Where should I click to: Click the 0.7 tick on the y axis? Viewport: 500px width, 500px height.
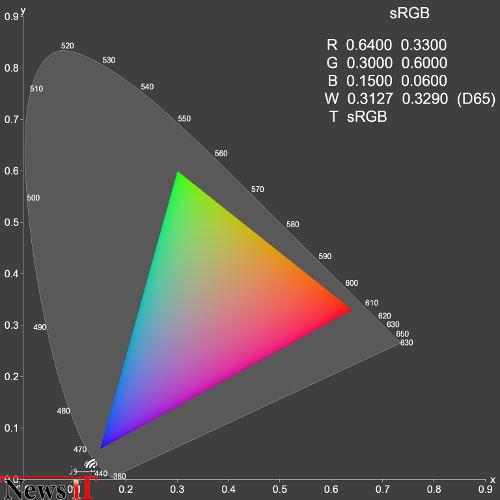(11, 119)
